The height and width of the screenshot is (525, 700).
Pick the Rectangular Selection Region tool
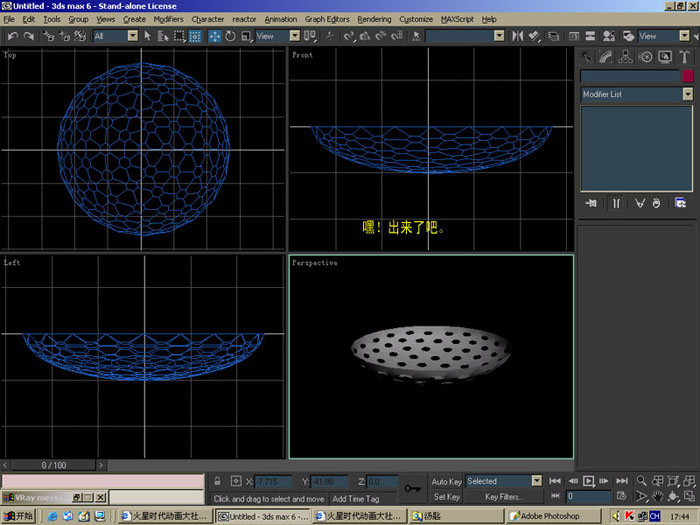pos(179,36)
